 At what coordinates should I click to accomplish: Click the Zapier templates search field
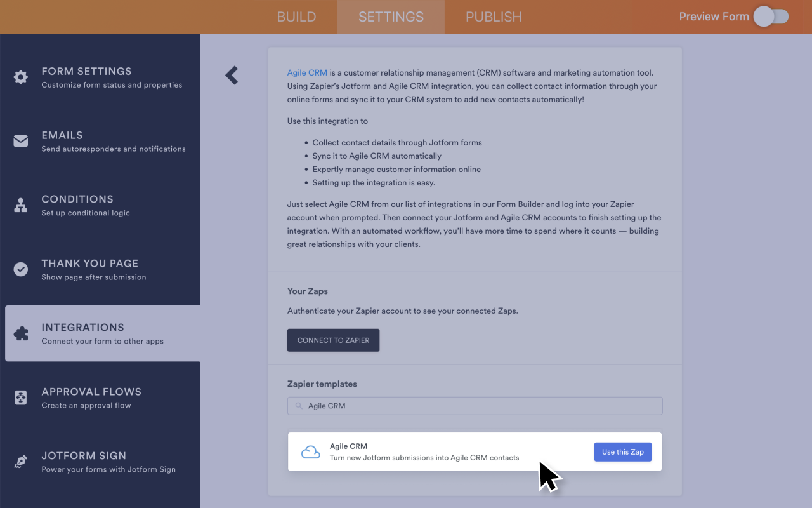(475, 406)
